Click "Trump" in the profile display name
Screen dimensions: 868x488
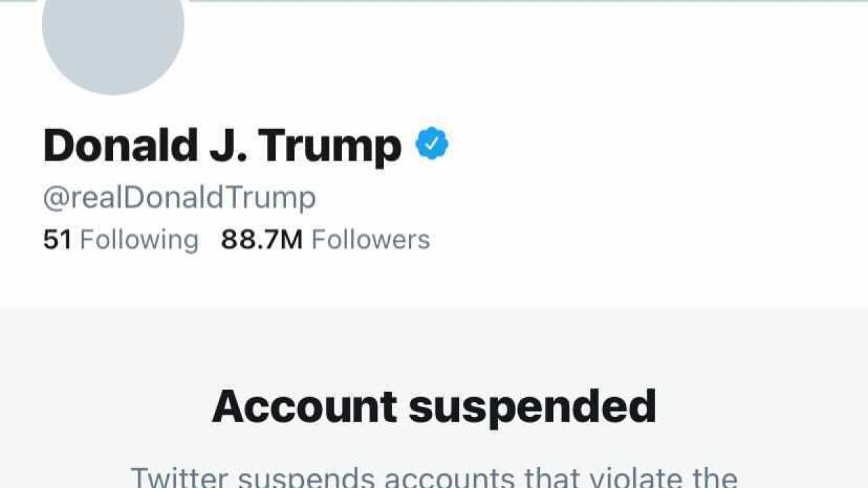[330, 146]
